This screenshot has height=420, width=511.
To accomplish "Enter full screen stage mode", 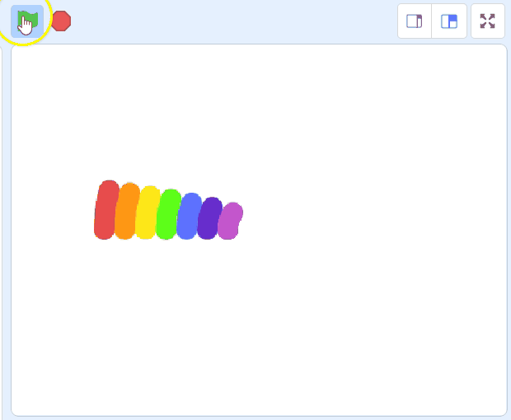I will (x=488, y=21).
